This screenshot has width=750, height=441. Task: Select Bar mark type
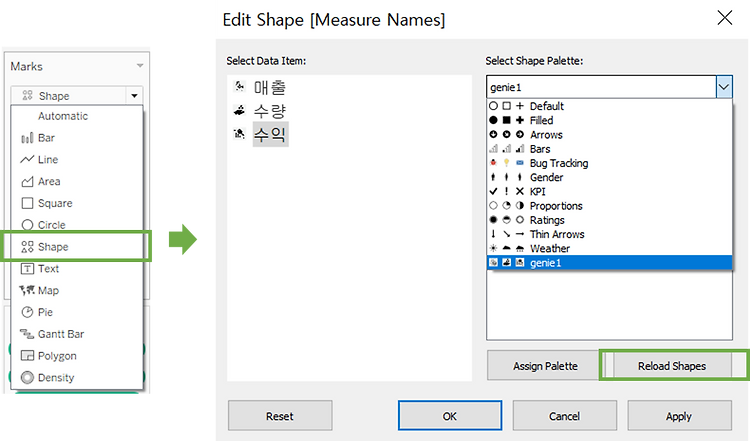(x=77, y=138)
